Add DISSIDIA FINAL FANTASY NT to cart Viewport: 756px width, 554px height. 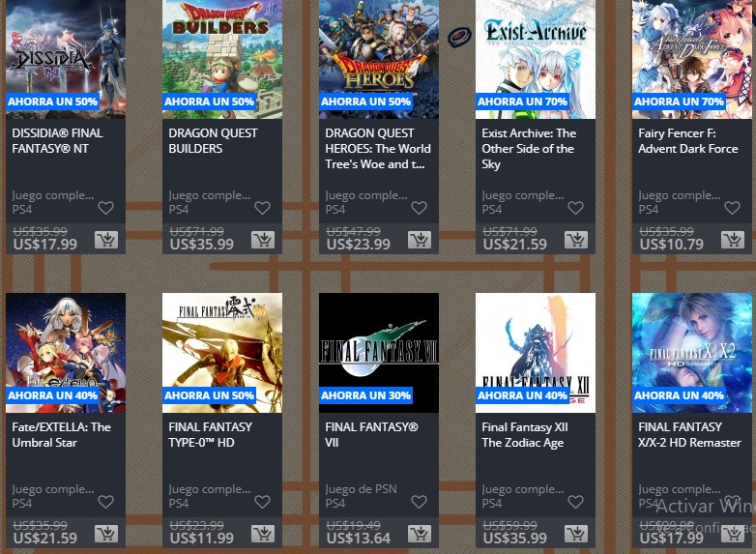pos(106,240)
